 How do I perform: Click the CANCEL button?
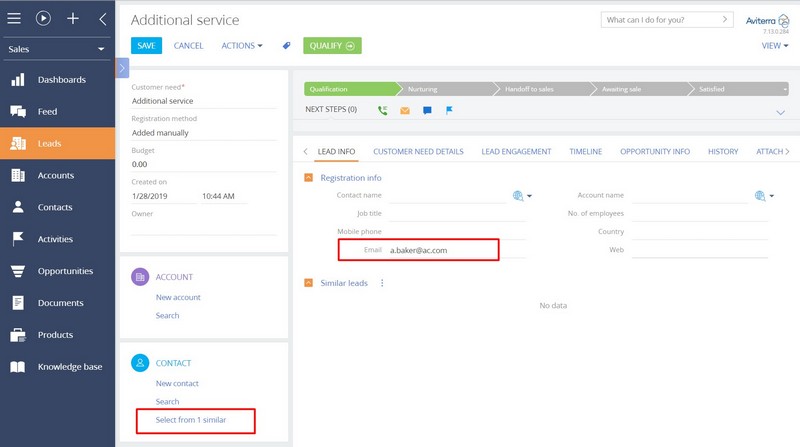(188, 45)
